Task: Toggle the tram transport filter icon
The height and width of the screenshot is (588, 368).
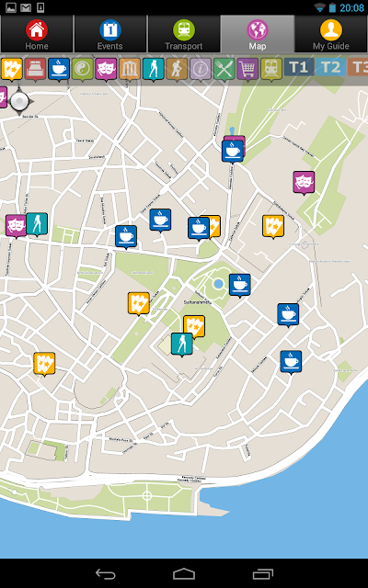Action: (271, 70)
